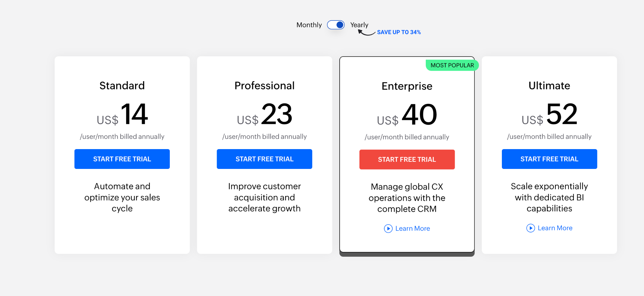This screenshot has height=296, width=644.
Task: Select the Monthly billing label
Action: tap(309, 25)
